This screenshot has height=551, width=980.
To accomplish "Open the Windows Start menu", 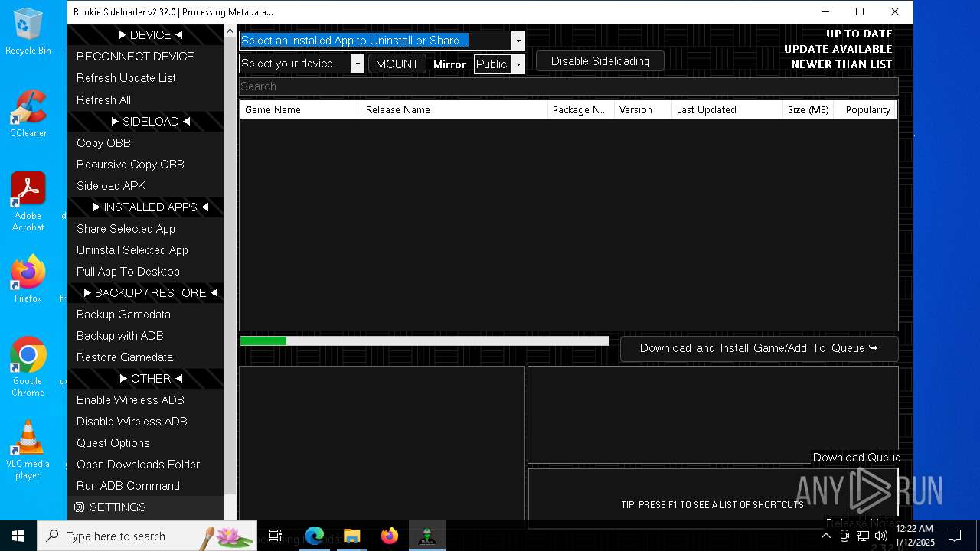I will tap(18, 536).
